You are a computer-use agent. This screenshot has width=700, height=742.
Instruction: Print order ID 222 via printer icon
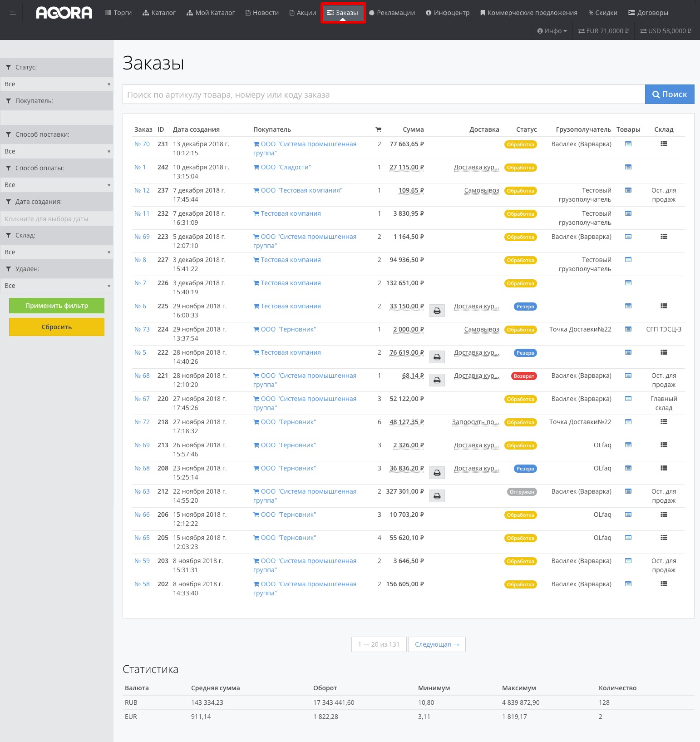pyautogui.click(x=437, y=357)
